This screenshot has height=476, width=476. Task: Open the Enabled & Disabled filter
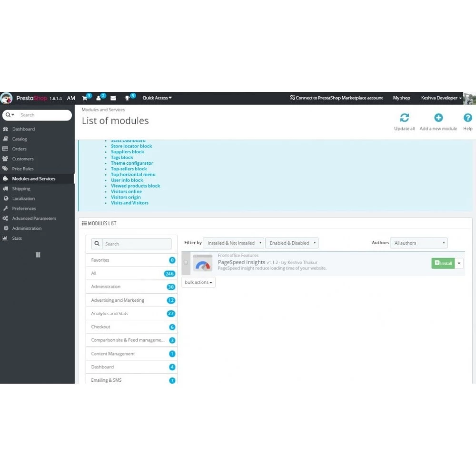[292, 243]
